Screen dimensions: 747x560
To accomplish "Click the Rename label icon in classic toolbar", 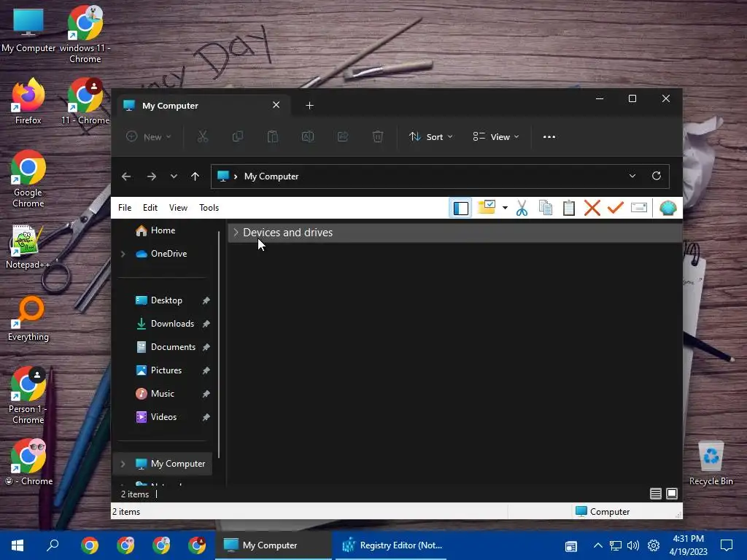I will click(639, 208).
